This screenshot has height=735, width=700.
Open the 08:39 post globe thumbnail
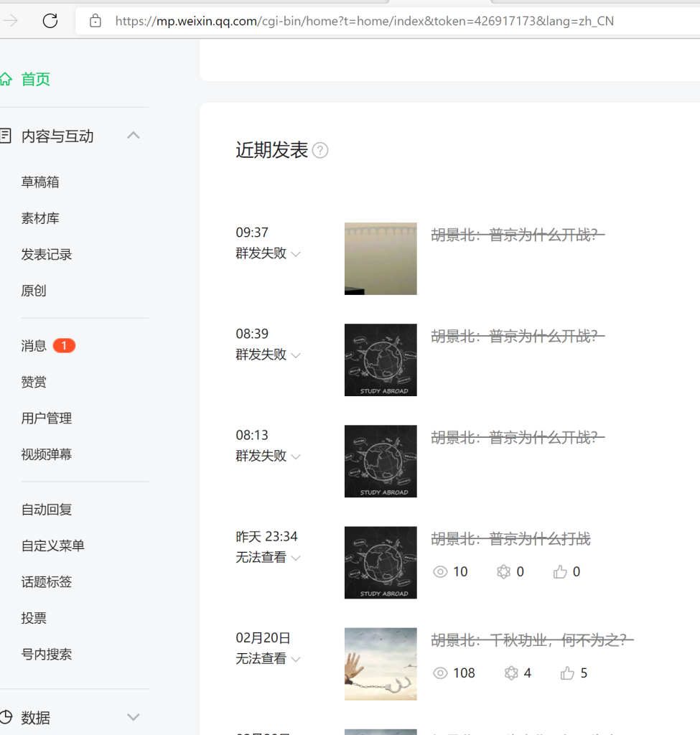click(x=381, y=360)
